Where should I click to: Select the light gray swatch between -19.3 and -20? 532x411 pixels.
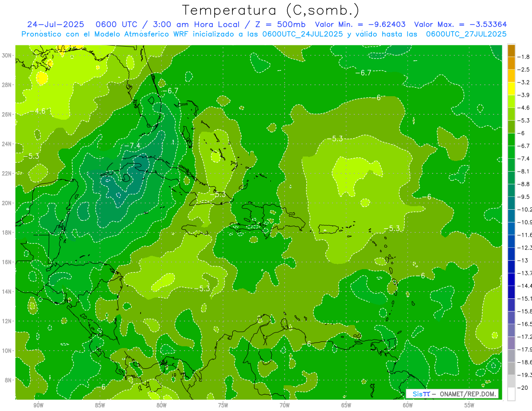pos(511,381)
